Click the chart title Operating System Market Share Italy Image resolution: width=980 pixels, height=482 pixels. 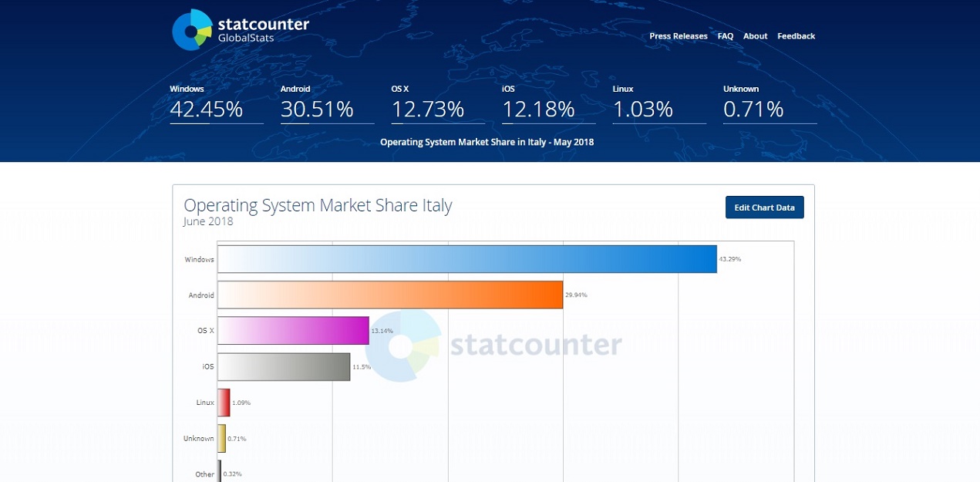coord(318,205)
